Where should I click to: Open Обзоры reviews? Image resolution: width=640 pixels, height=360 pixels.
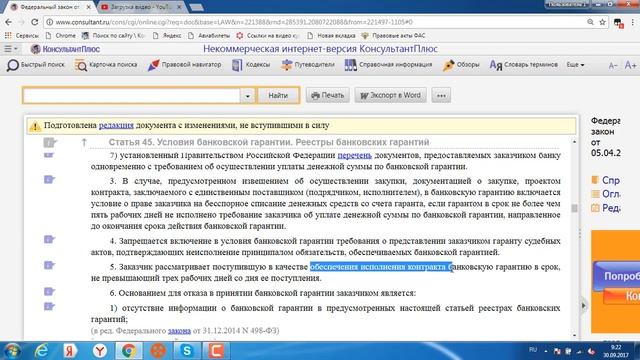coord(461,64)
